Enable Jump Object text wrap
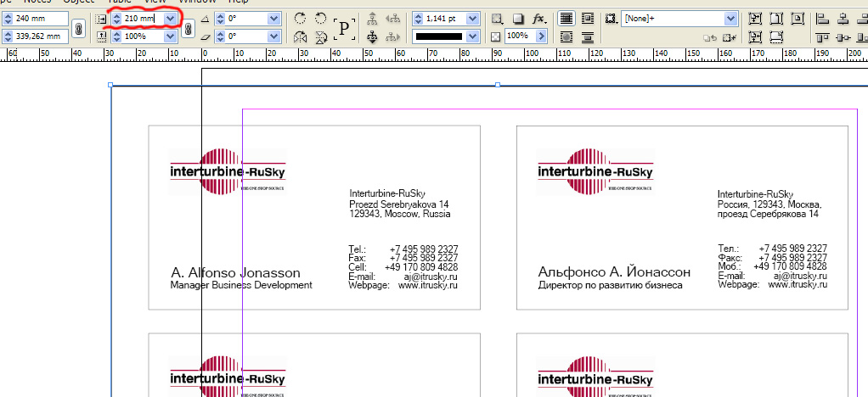This screenshot has width=868, height=397. (588, 37)
